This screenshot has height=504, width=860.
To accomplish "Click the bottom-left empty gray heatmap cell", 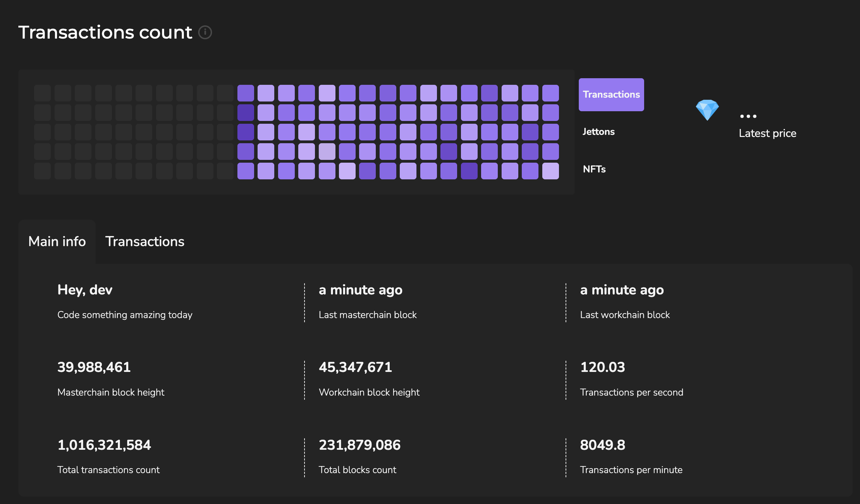I will 42,171.
